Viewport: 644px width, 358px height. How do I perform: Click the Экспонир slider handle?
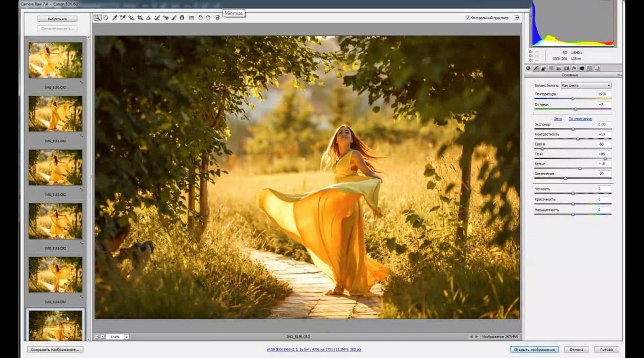(x=573, y=129)
